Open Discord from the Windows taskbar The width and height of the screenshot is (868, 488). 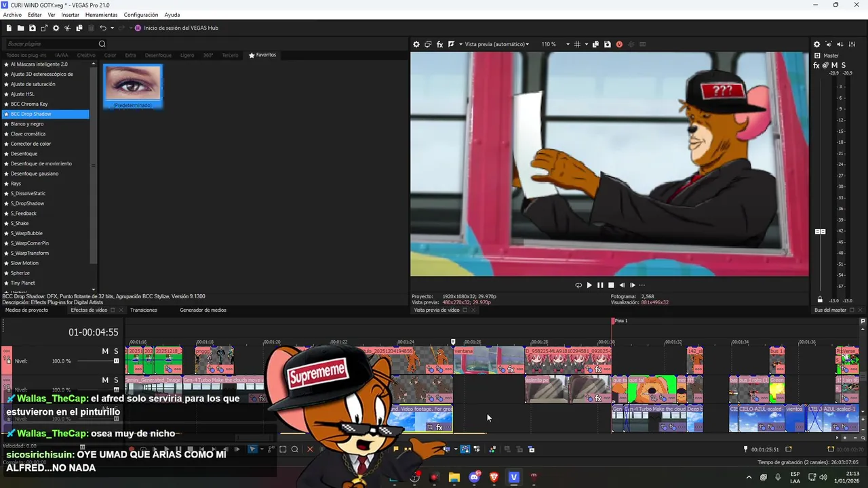tap(474, 477)
